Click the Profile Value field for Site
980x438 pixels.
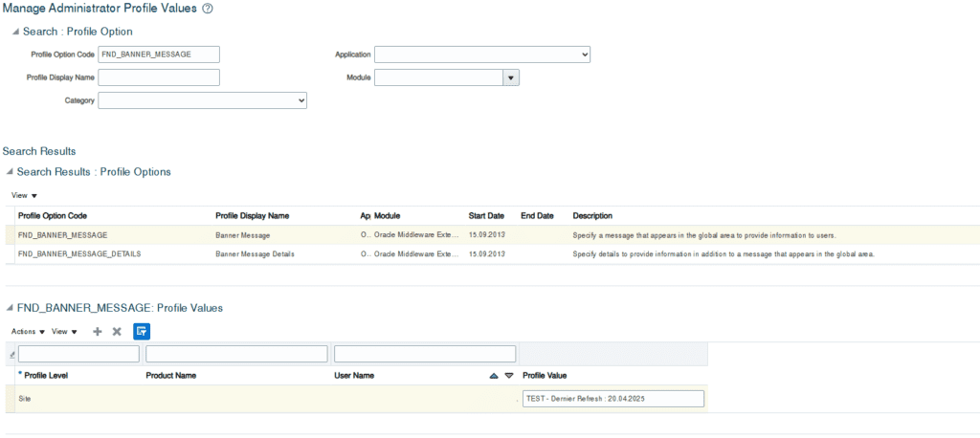tap(612, 398)
